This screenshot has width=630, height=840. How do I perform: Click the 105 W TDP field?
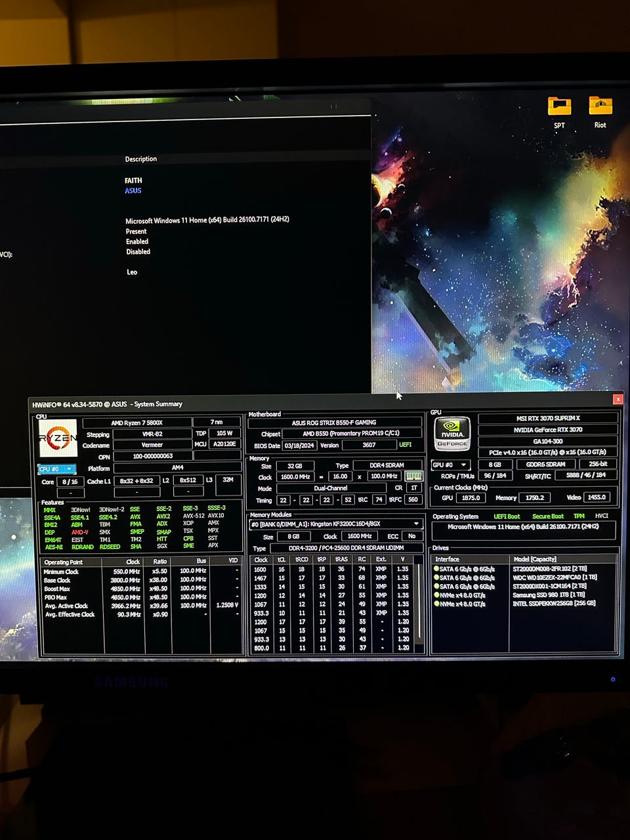(x=224, y=433)
